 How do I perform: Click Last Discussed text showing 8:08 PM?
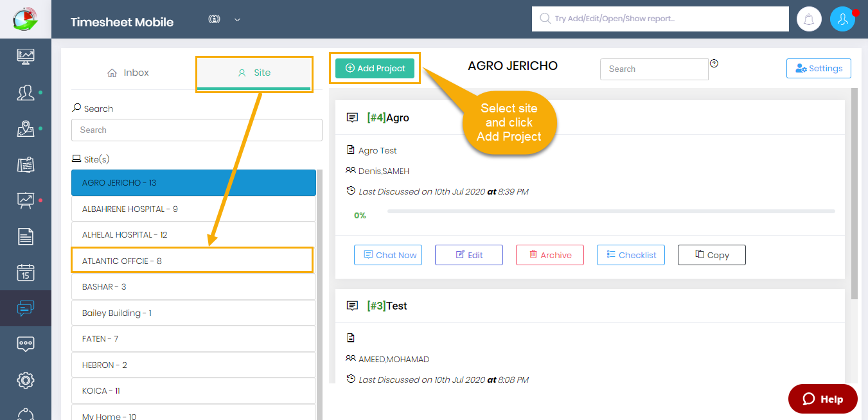444,380
